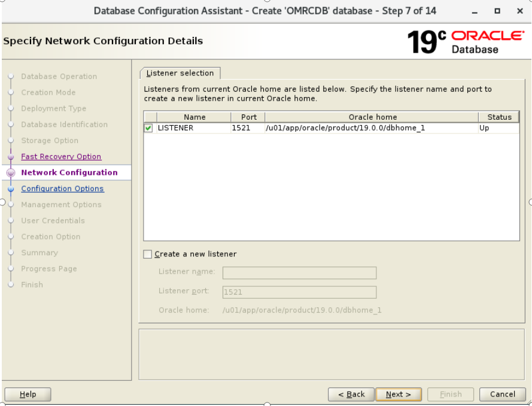Viewport: 532px width, 406px height.
Task: Sort by the Port column header
Action: pyautogui.click(x=248, y=117)
